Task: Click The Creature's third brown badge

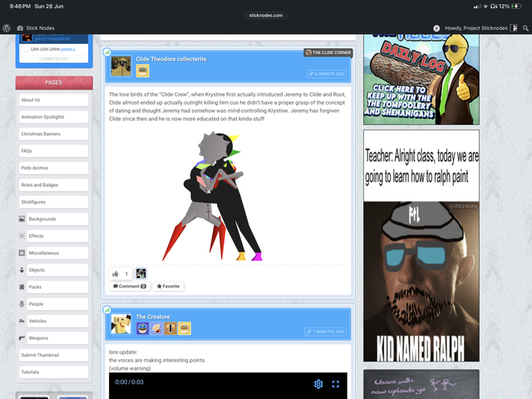Action: tap(170, 328)
